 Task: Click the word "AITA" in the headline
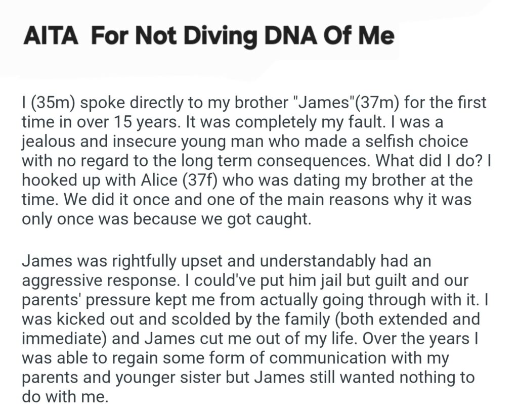[51, 38]
